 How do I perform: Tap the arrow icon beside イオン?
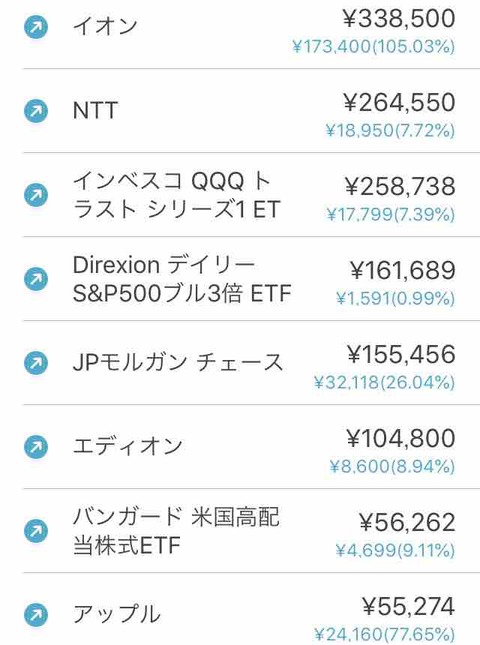36,27
